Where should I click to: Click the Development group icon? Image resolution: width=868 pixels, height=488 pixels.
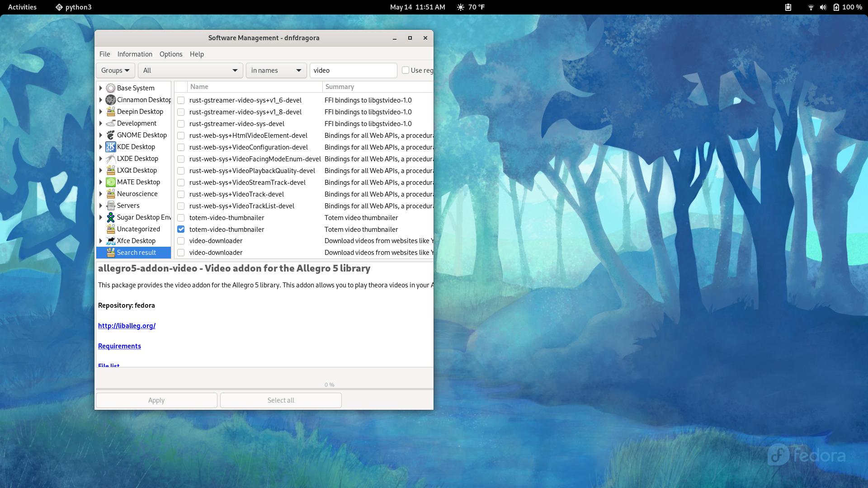[x=111, y=123]
